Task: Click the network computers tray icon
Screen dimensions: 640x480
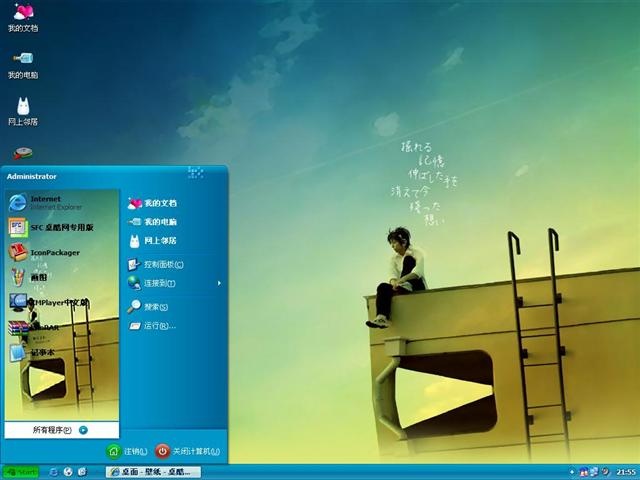Action: 594,472
